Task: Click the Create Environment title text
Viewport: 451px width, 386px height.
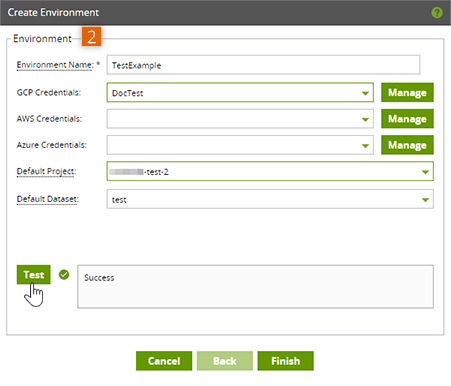Action: tap(53, 13)
